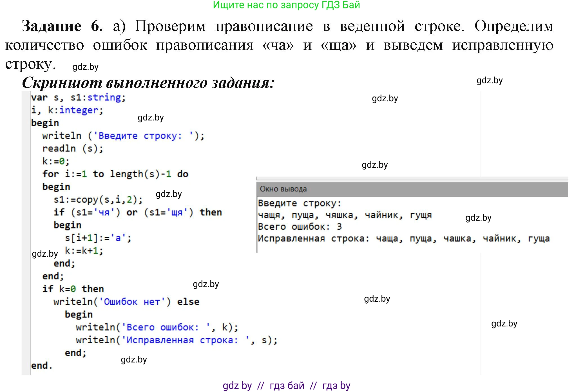Viewport: 574px width, 392px height.
Task: Click the gdz.by watermark near the task title
Action: pyautogui.click(x=85, y=67)
